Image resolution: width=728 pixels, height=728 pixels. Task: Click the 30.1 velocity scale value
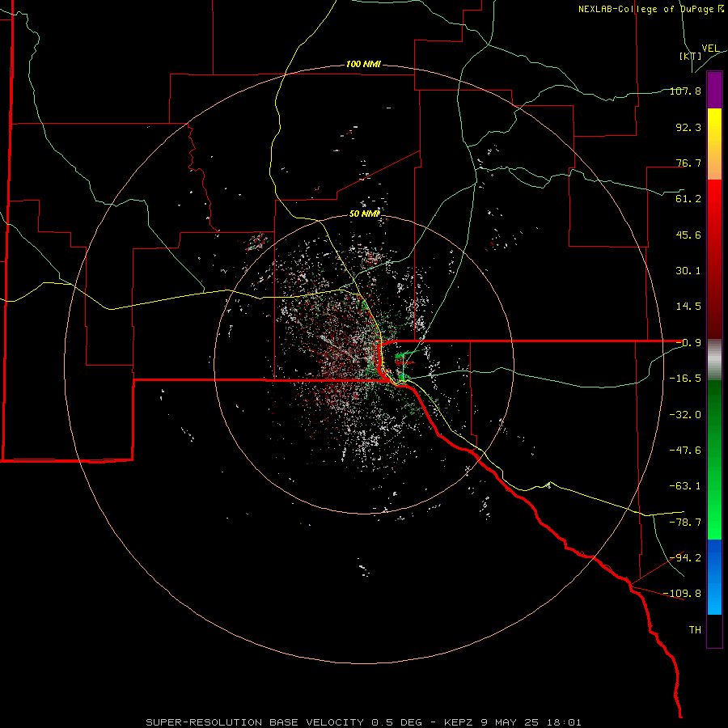tap(688, 271)
